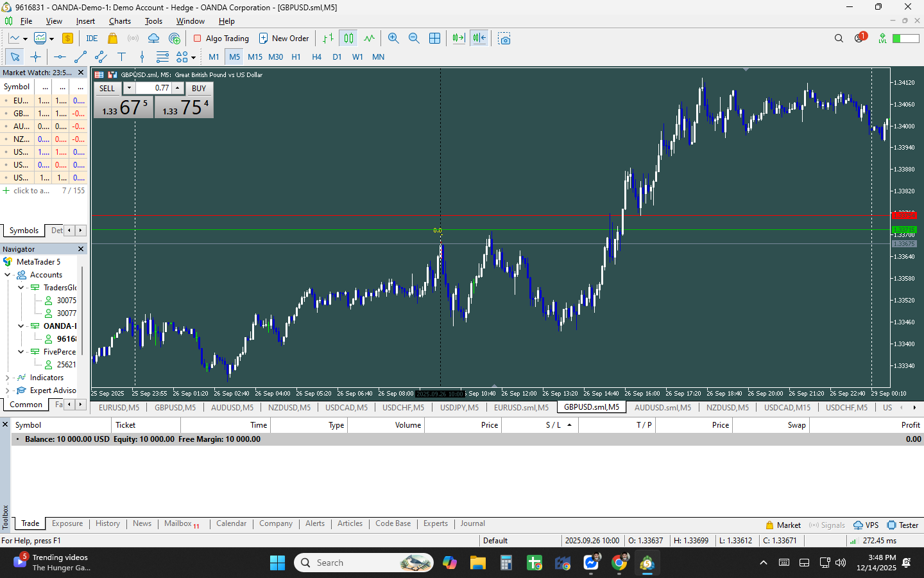The image size is (924, 578).
Task: Click the SELL button on chart
Action: 107,89
